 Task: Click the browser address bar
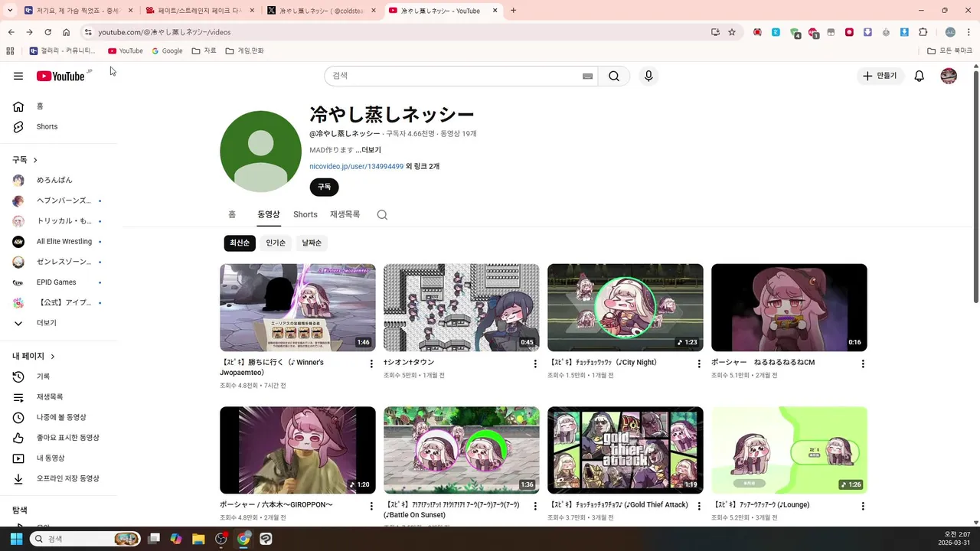coord(398,32)
